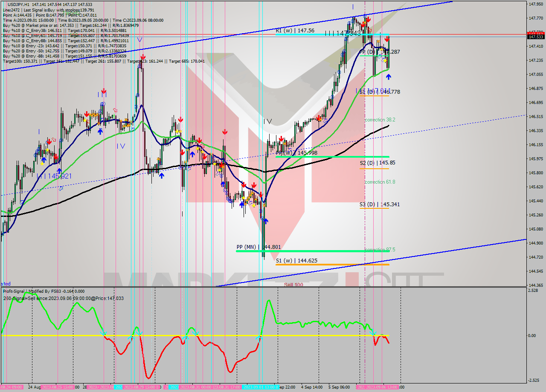This screenshot has width=546, height=392.
Task: Select the PP (MN) | 144.801 pivot label
Action: pos(258,247)
